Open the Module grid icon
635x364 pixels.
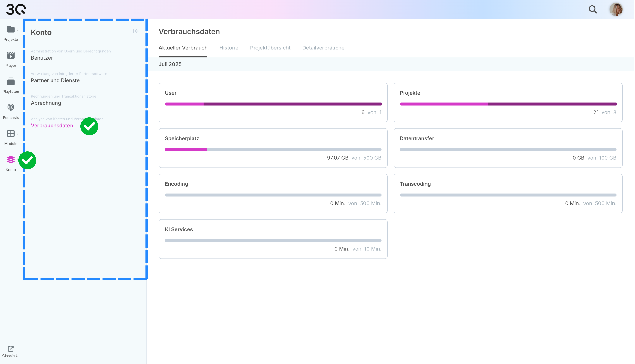[x=11, y=133]
